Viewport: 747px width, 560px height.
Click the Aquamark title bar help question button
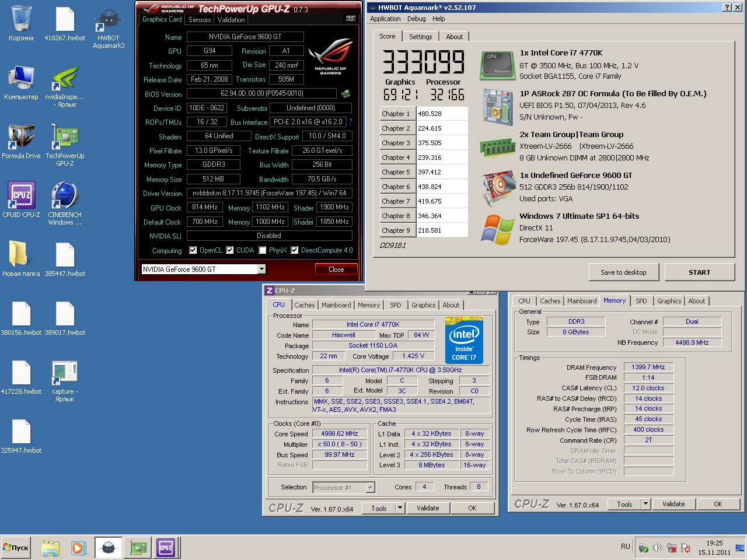click(727, 7)
